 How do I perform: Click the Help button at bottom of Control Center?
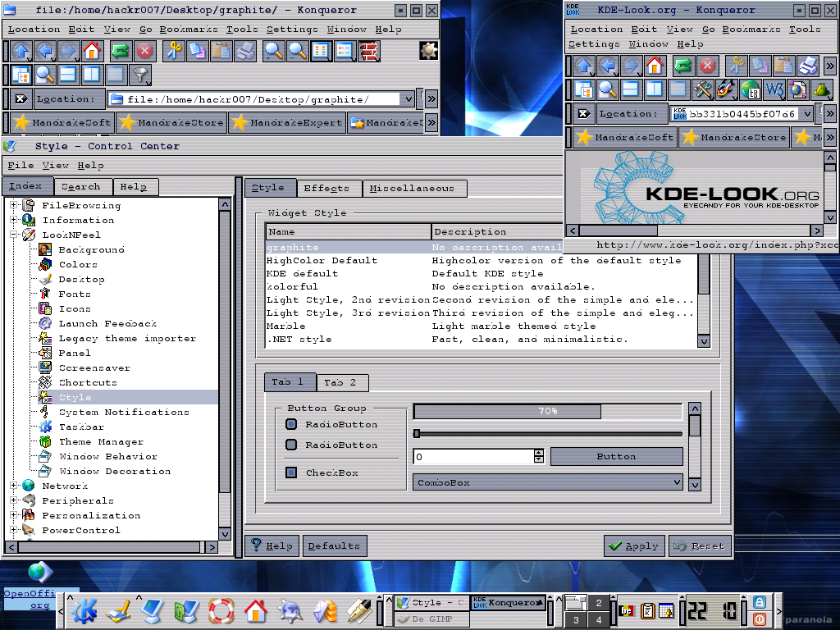[271, 546]
